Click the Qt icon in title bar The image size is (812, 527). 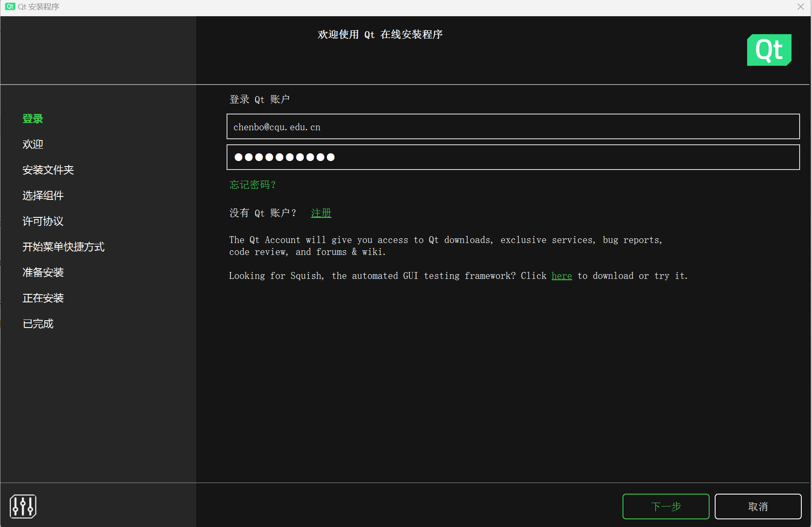10,6
